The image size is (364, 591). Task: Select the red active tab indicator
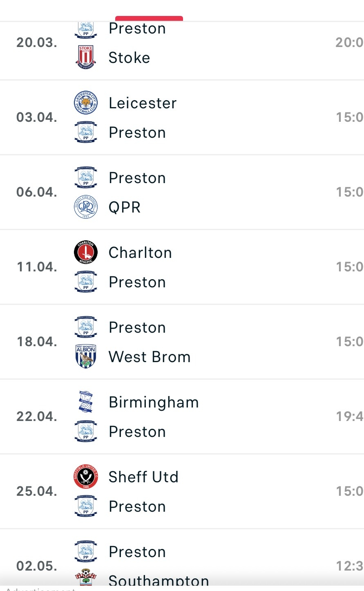click(x=149, y=18)
